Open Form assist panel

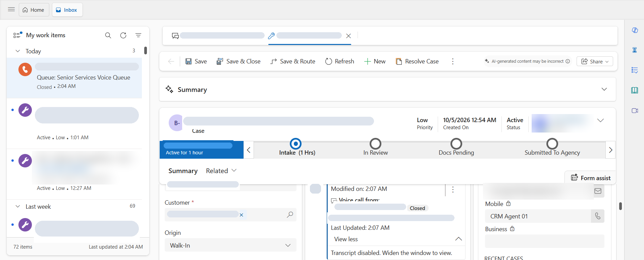[591, 178]
